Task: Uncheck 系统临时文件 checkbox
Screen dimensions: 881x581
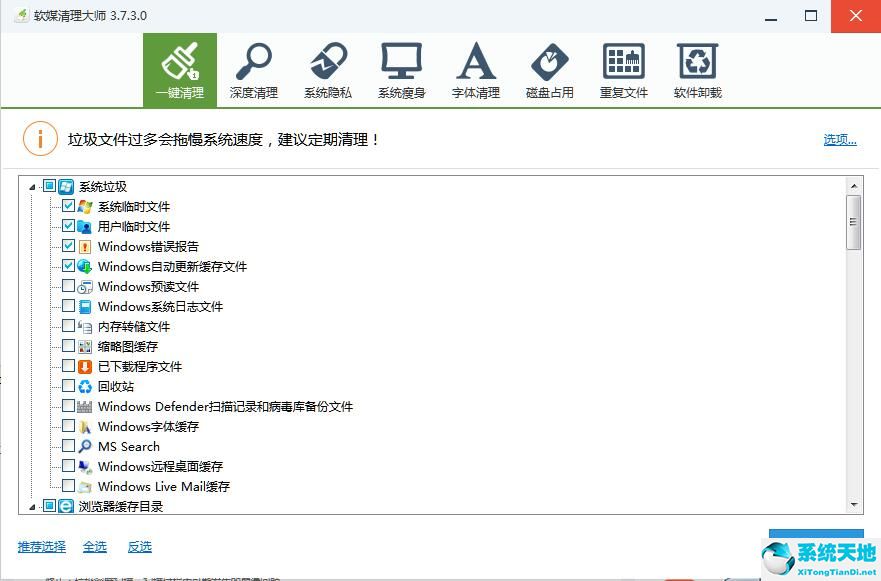Action: [x=68, y=206]
